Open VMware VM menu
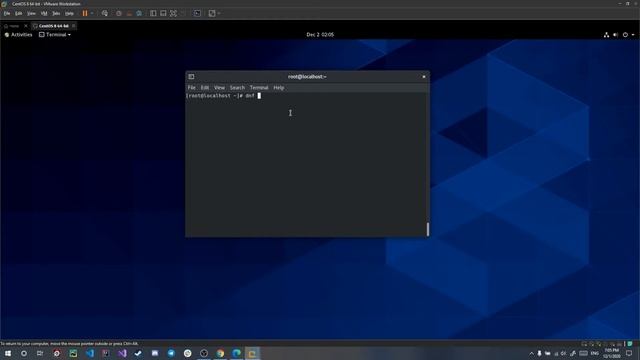 (x=44, y=13)
